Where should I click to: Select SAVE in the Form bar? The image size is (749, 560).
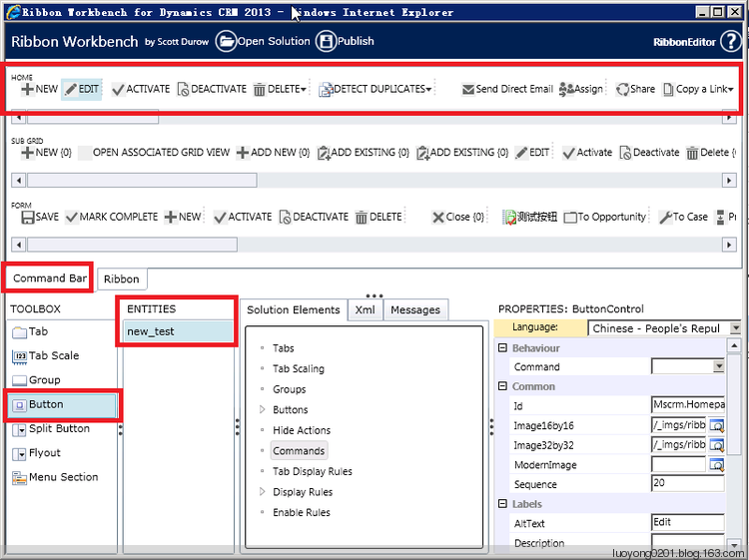pos(40,218)
